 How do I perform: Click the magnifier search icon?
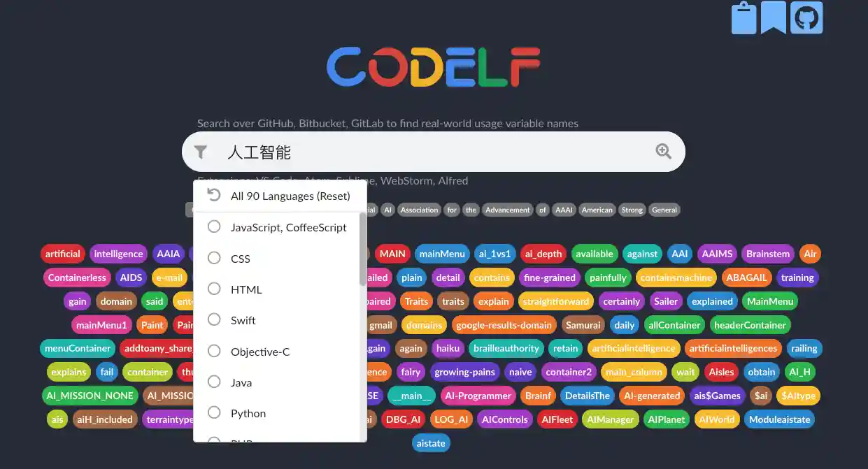click(x=663, y=151)
